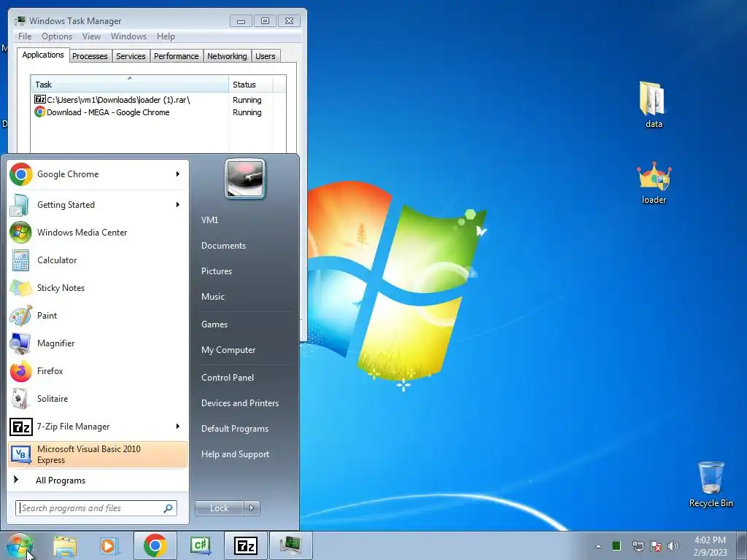Screen dimensions: 747x560
Task: Click the user account picture
Action: (245, 179)
